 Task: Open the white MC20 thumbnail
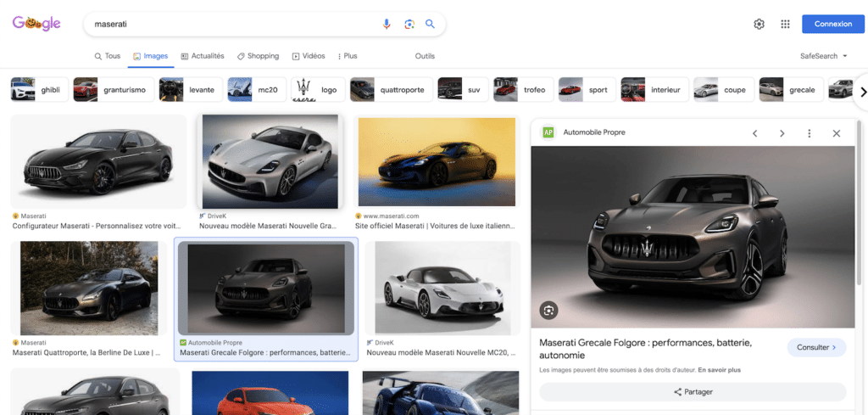pos(442,288)
